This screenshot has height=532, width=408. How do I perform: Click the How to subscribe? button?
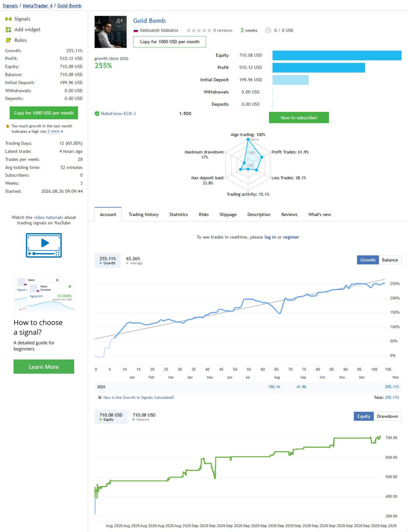(x=299, y=118)
